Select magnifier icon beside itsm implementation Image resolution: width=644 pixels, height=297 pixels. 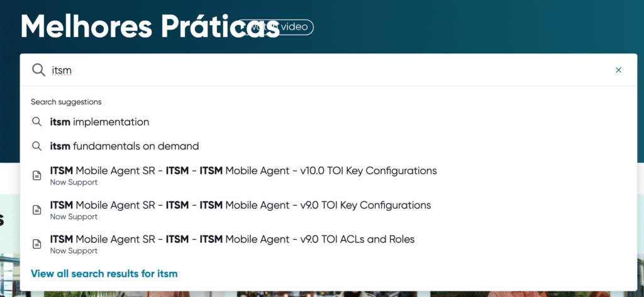tap(37, 122)
